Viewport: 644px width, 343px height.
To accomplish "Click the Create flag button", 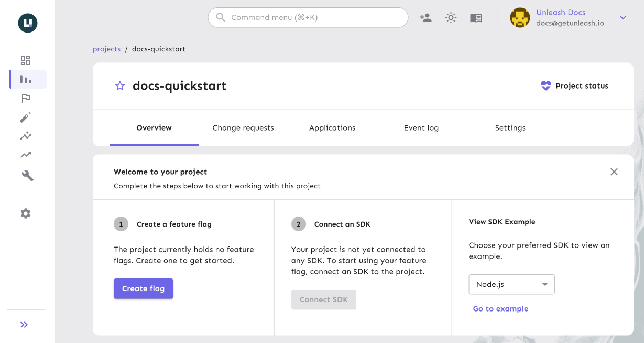I will coord(143,288).
